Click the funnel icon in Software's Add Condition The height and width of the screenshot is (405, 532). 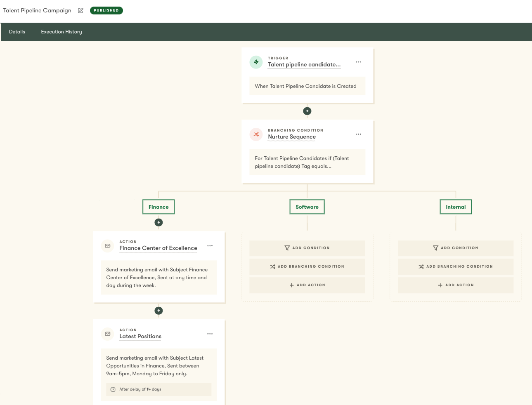click(287, 248)
